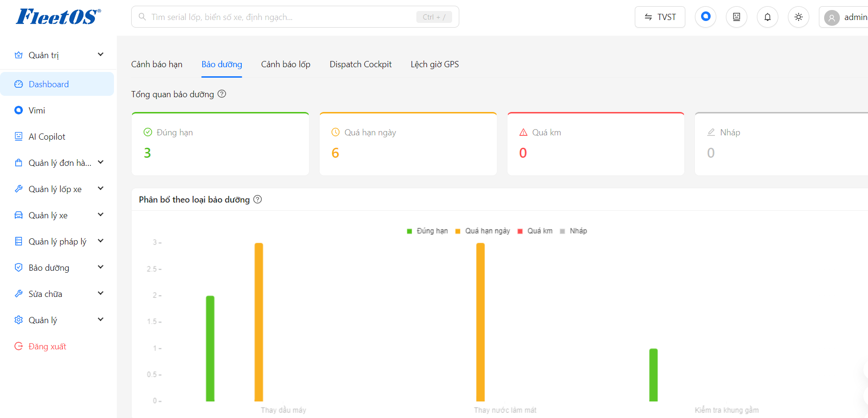Click the Quá hạn ngày clock icon
868x418 pixels.
336,132
